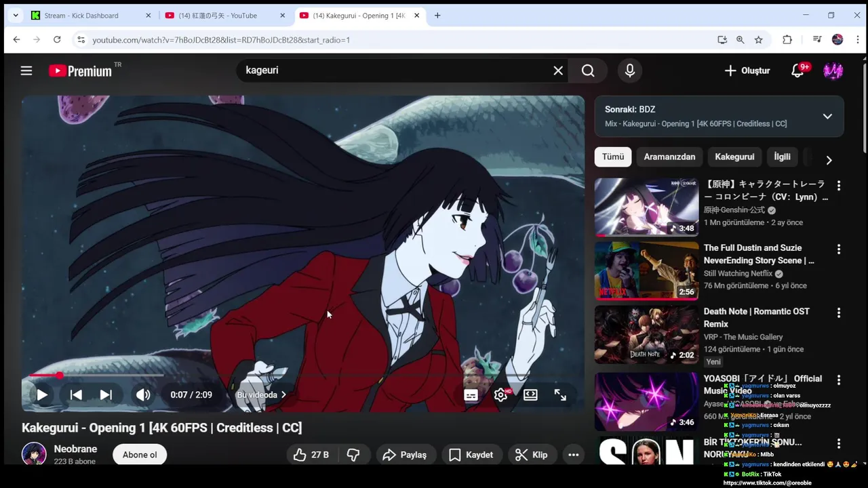Like the video with 27 B

point(311,455)
